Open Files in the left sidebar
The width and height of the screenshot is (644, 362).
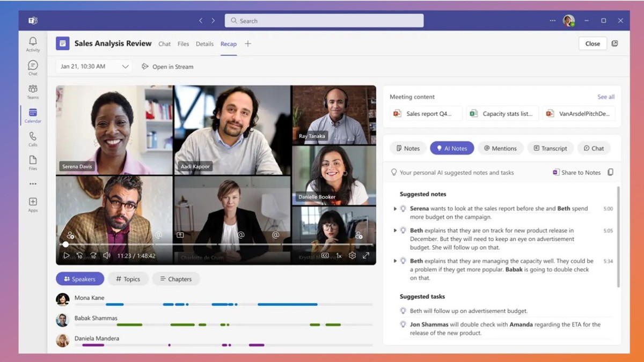33,162
